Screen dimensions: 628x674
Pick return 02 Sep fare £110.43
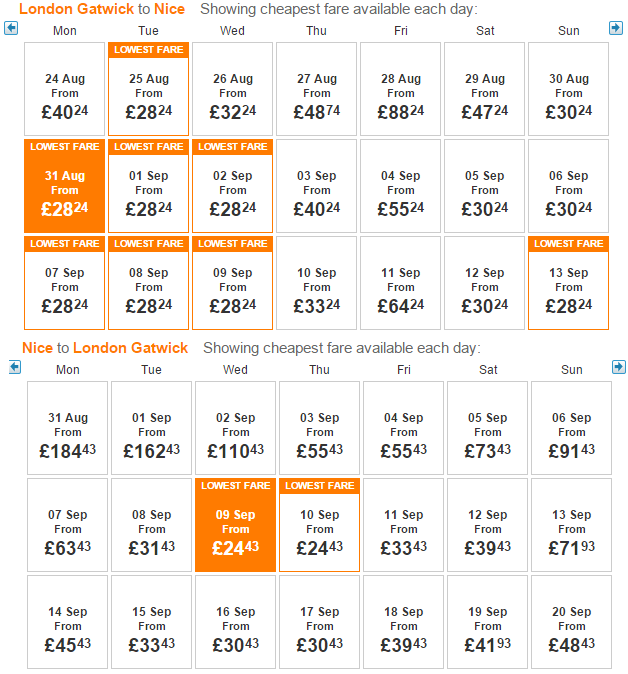(x=235, y=428)
